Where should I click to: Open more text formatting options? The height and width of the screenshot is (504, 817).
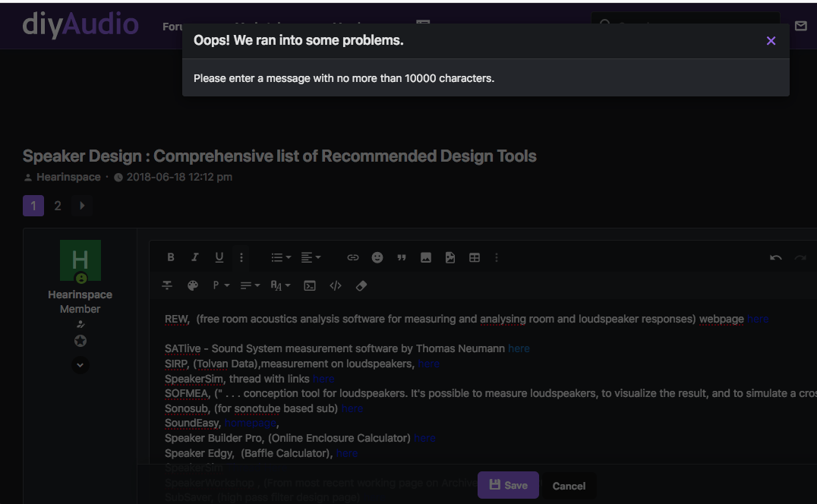(x=241, y=257)
